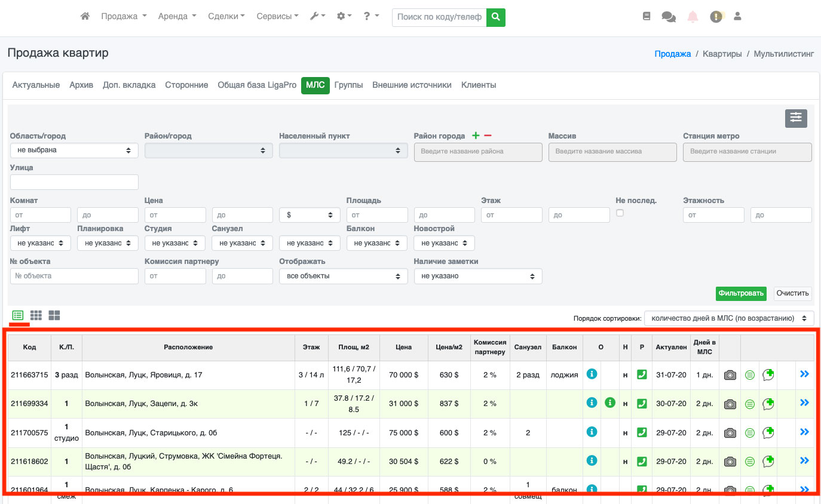This screenshot has width=821, height=504.
Task: Open the currency dropdown showing $
Action: (x=310, y=215)
